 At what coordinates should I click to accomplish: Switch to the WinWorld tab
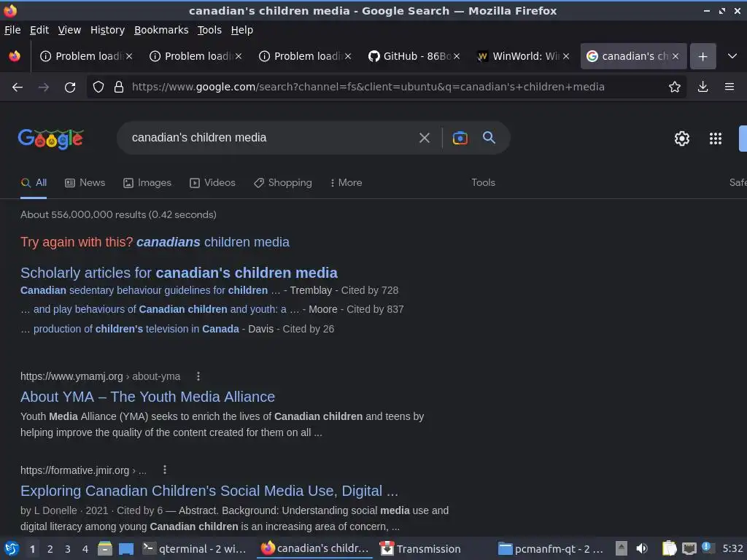524,56
